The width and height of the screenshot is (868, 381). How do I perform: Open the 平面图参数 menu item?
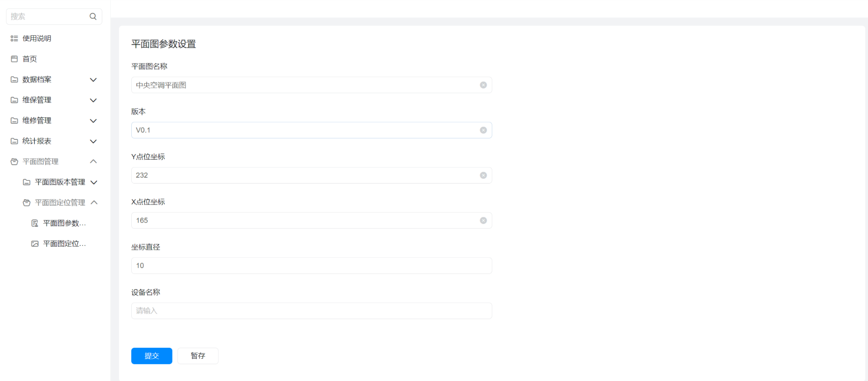(64, 223)
